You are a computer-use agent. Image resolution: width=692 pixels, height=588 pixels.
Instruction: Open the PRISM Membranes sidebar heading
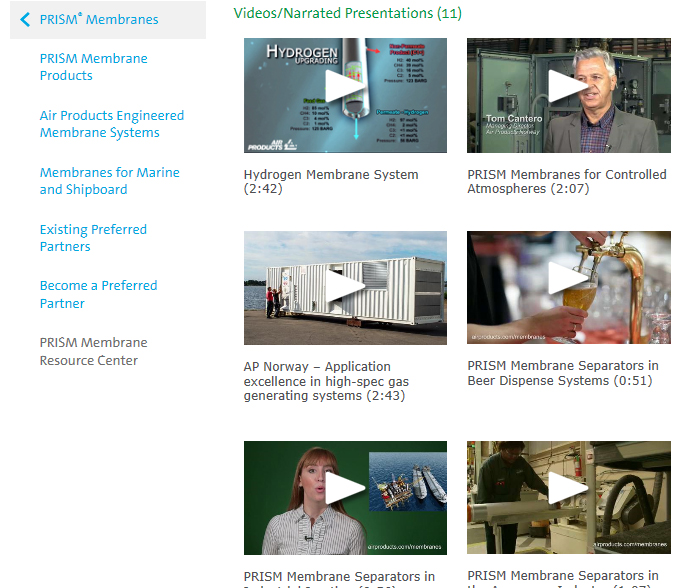coord(99,19)
